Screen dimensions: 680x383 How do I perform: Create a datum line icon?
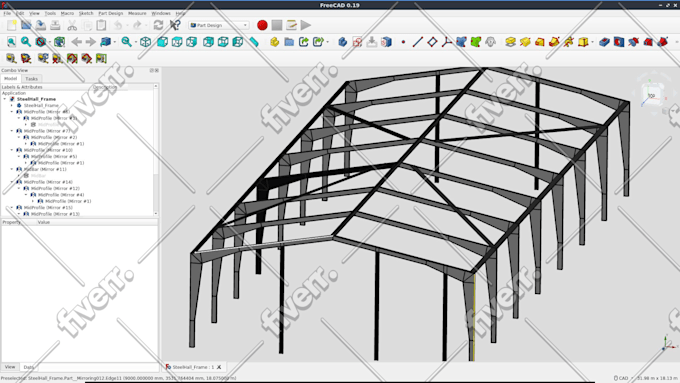point(418,42)
